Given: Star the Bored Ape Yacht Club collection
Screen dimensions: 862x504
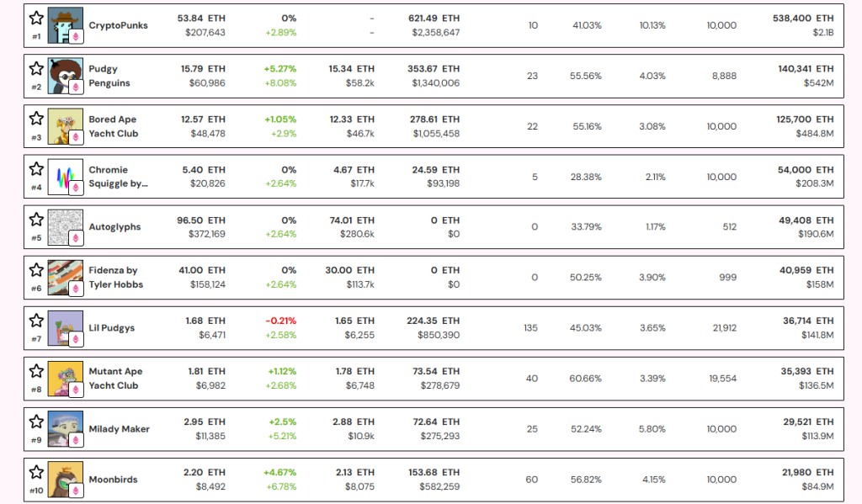Looking at the screenshot, I should point(36,119).
